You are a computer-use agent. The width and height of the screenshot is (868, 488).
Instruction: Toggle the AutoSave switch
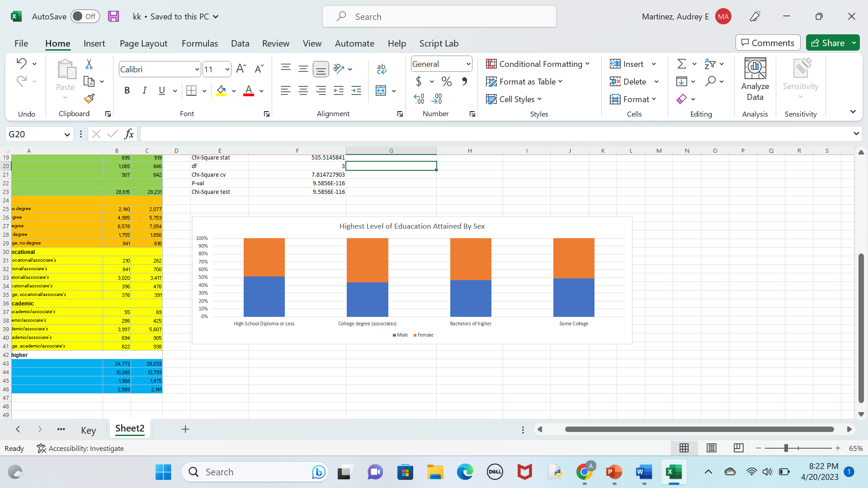[x=85, y=16]
